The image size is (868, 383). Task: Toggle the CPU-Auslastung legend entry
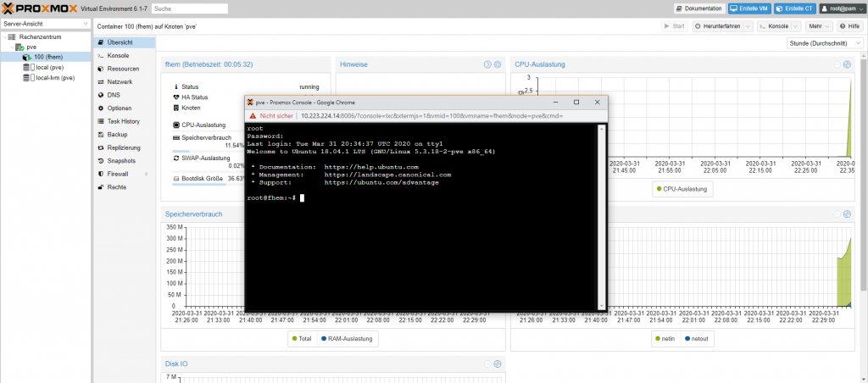[x=682, y=189]
